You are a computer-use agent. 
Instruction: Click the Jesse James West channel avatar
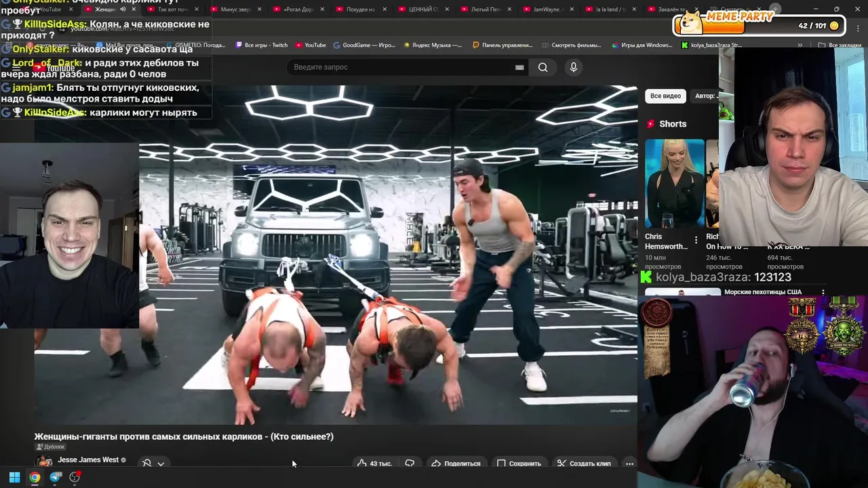click(44, 462)
